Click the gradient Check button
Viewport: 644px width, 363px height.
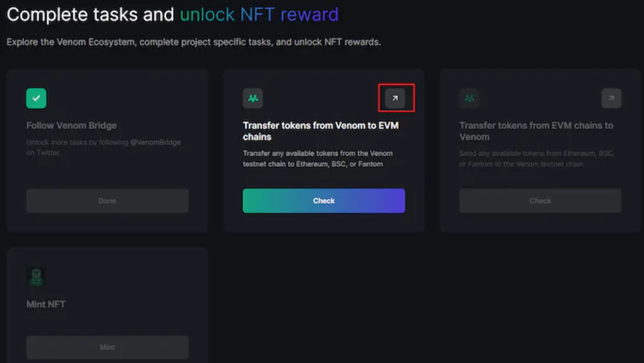pos(324,201)
